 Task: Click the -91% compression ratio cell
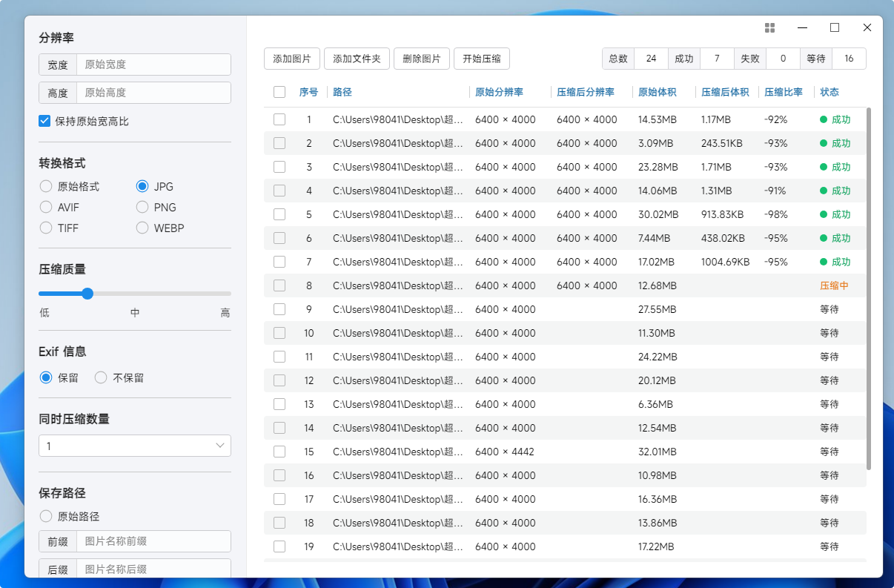775,191
